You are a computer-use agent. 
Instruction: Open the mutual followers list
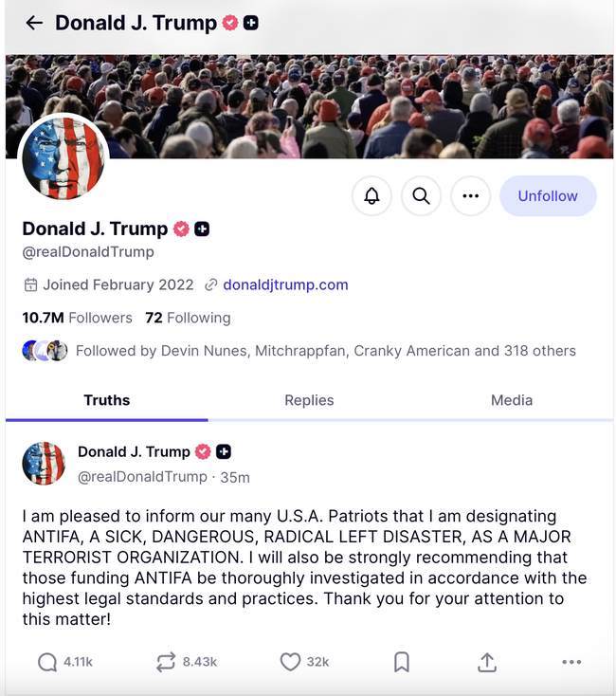tap(325, 351)
